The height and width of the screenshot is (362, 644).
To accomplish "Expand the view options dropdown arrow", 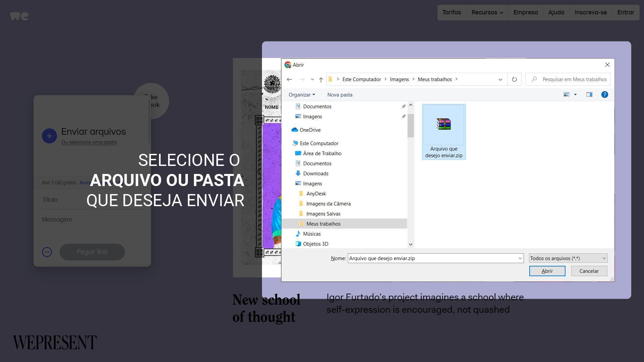I will [575, 95].
